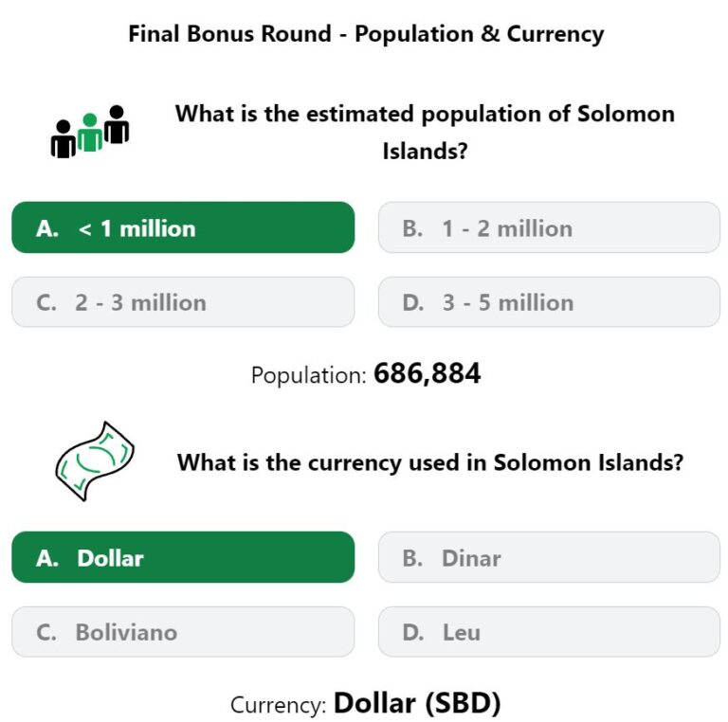Image resolution: width=728 pixels, height=722 pixels.
Task: Click the Dollar (SBD) result text
Action: click(x=417, y=703)
